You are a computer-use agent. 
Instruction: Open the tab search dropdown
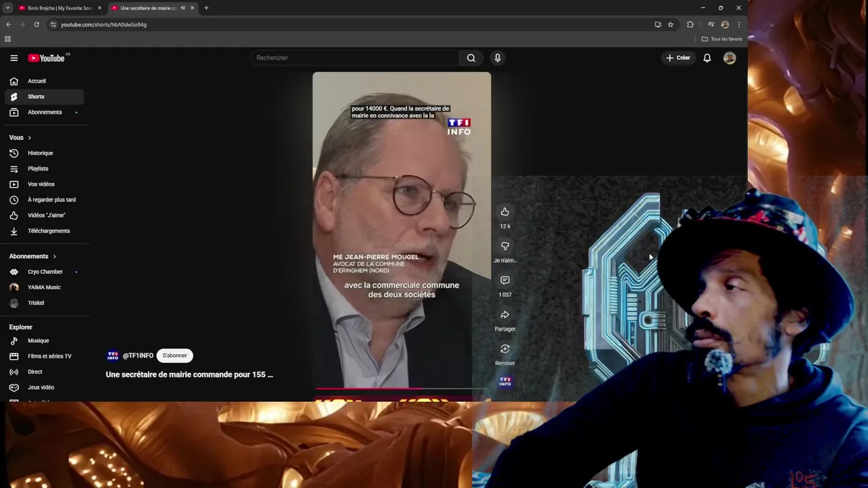coord(7,8)
